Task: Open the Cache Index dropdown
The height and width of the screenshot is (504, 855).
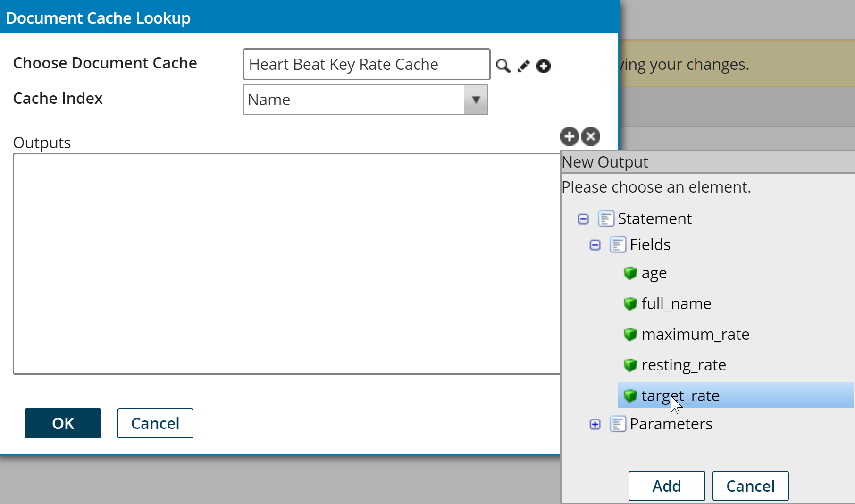Action: [x=476, y=100]
